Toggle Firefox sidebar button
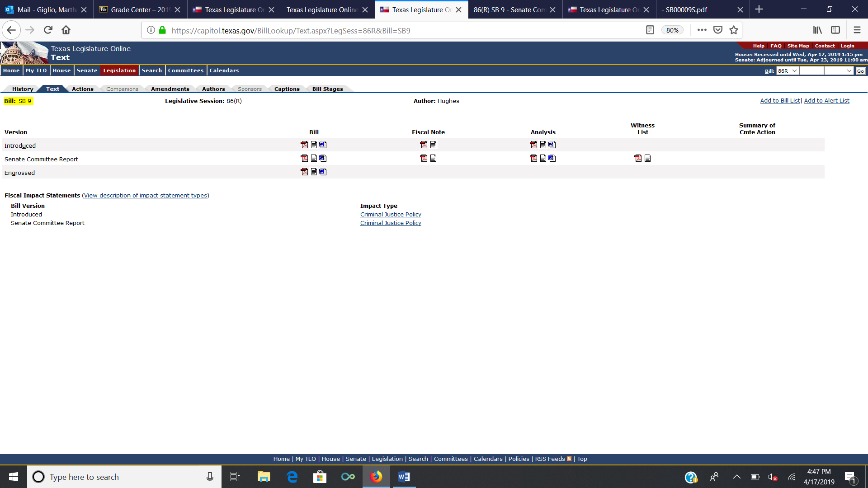The height and width of the screenshot is (488, 868). [x=835, y=30]
